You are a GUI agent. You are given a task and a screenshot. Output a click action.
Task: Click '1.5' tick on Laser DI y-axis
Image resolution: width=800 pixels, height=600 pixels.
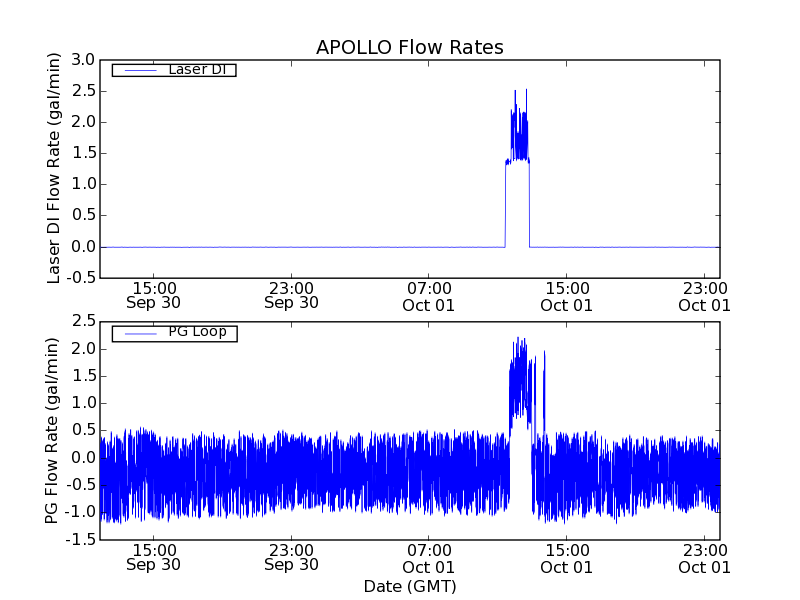(83, 153)
